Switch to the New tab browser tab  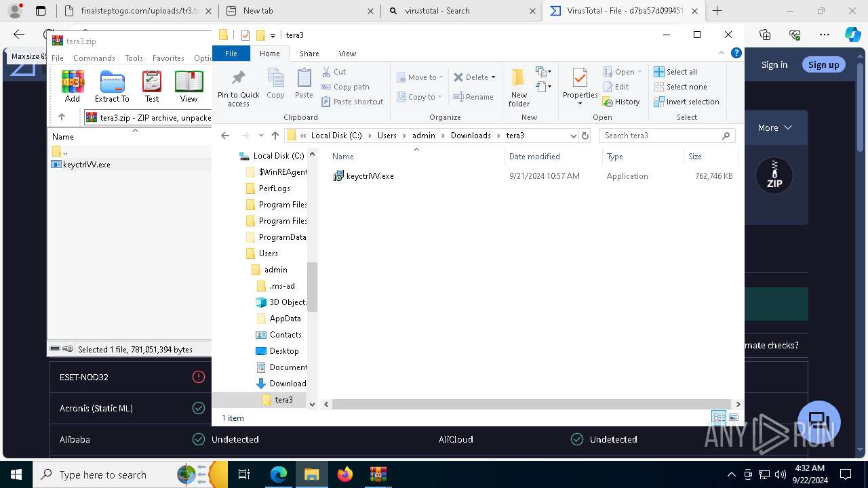point(299,11)
